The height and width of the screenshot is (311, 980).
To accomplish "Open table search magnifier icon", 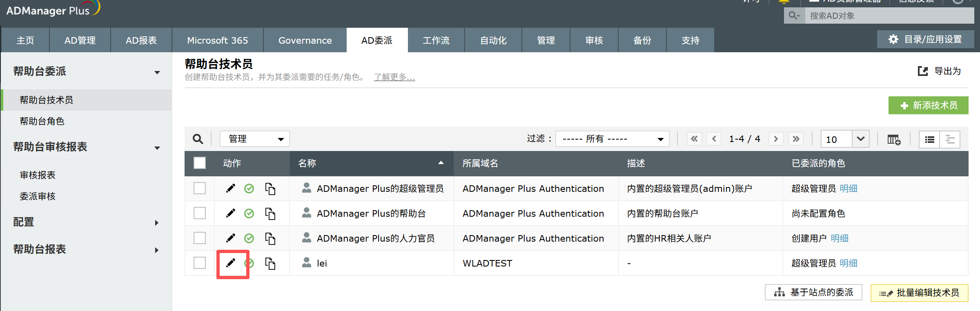I will pyautogui.click(x=198, y=139).
